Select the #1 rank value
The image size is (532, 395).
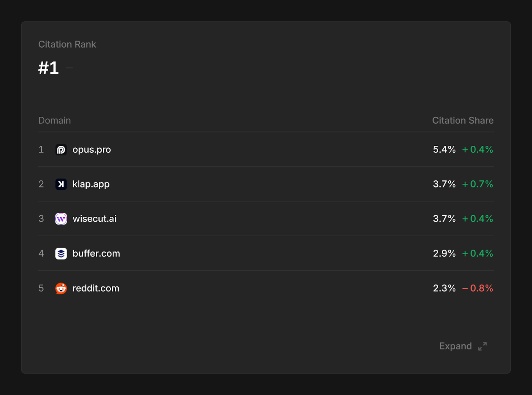pos(48,68)
